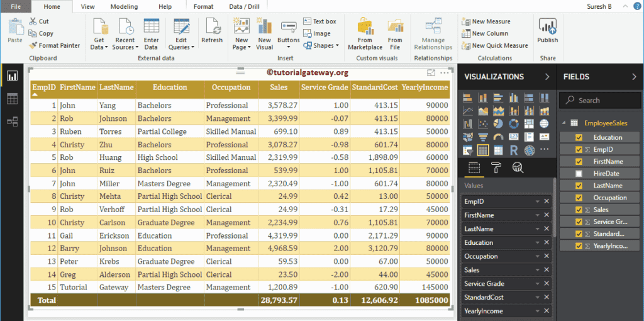The width and height of the screenshot is (644, 321).
Task: Click New Quick Measure button
Action: [495, 45]
